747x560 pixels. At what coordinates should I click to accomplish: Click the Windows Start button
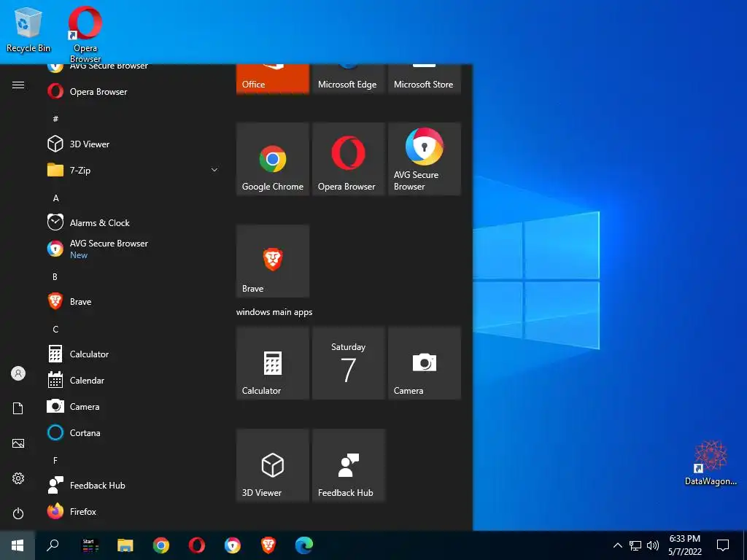[x=18, y=545]
